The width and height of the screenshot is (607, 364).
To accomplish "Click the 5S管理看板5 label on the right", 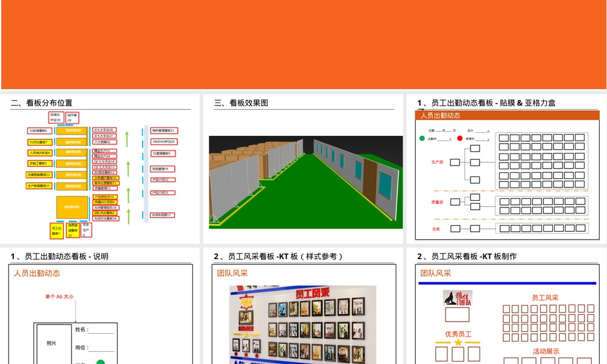I will (163, 153).
